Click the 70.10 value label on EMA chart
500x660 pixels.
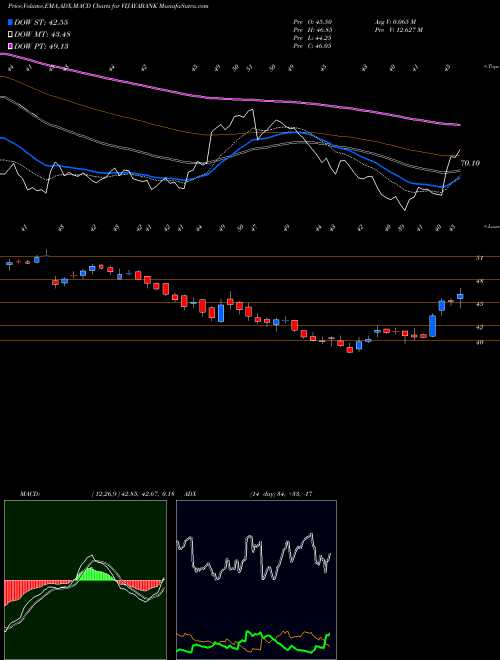(x=470, y=163)
